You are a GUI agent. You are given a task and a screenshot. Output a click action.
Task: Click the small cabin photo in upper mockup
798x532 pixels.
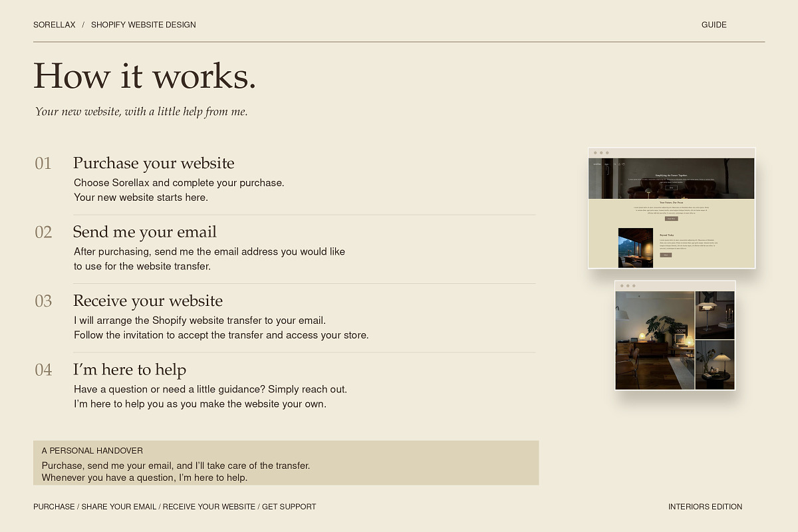[636, 248]
